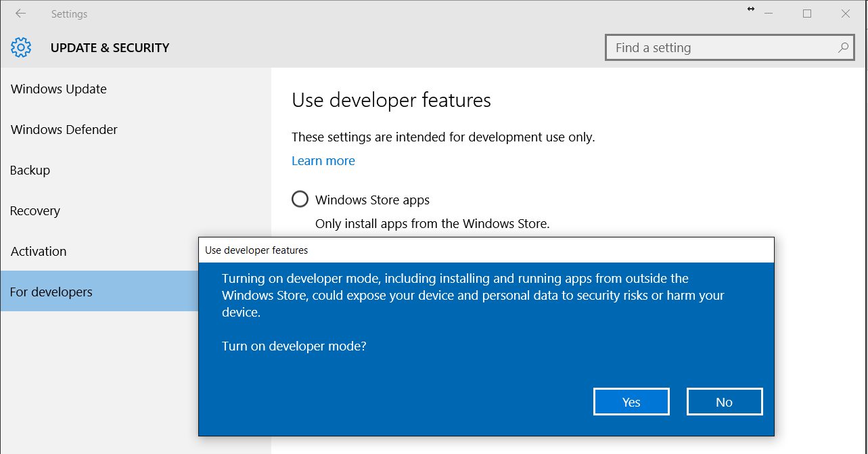The width and height of the screenshot is (868, 454).
Task: Go to Backup settings
Action: (135, 170)
